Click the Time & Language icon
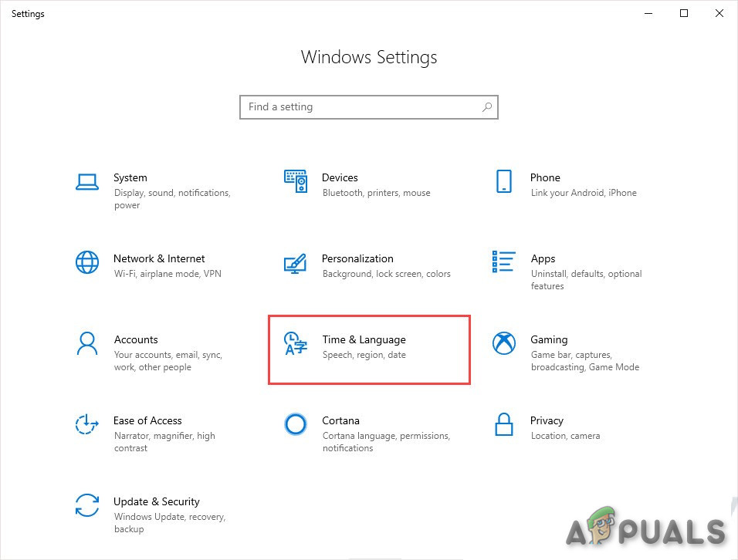738x560 pixels. 296,343
